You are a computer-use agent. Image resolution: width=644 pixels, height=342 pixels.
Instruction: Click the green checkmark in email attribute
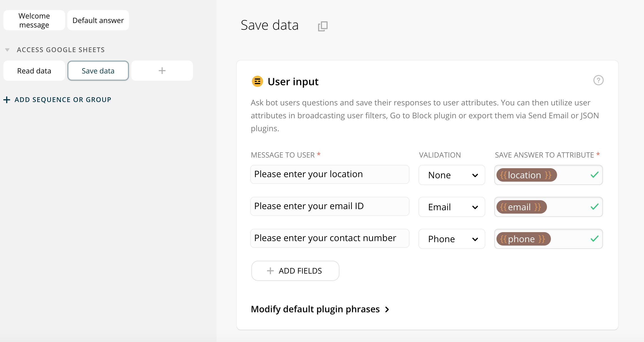point(594,207)
